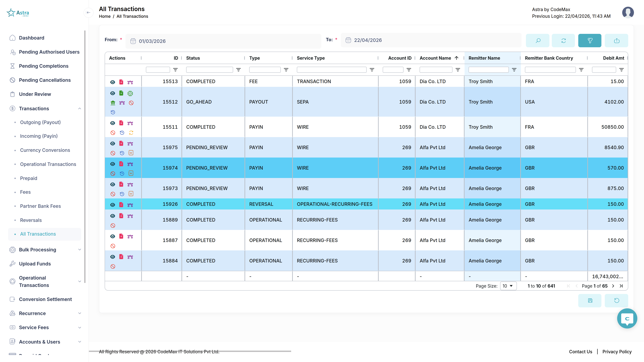The width and height of the screenshot is (644, 362).
Task: Toggle the funnel filter button
Action: [590, 40]
